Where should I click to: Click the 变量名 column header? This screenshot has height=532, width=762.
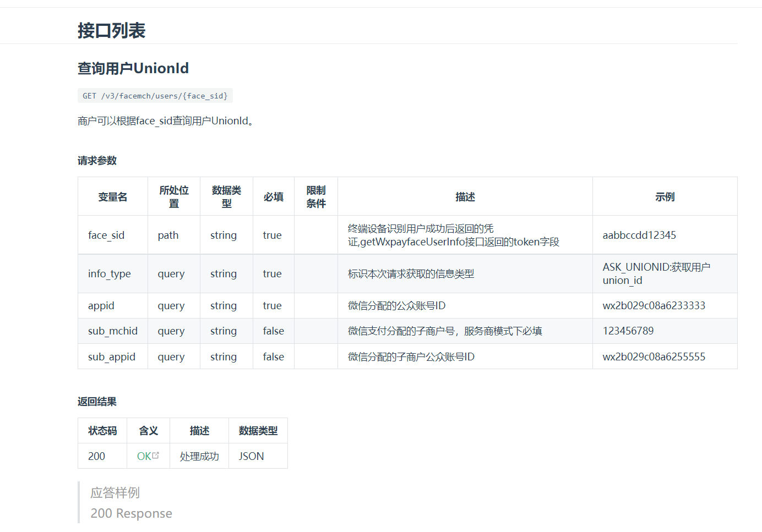coord(113,197)
